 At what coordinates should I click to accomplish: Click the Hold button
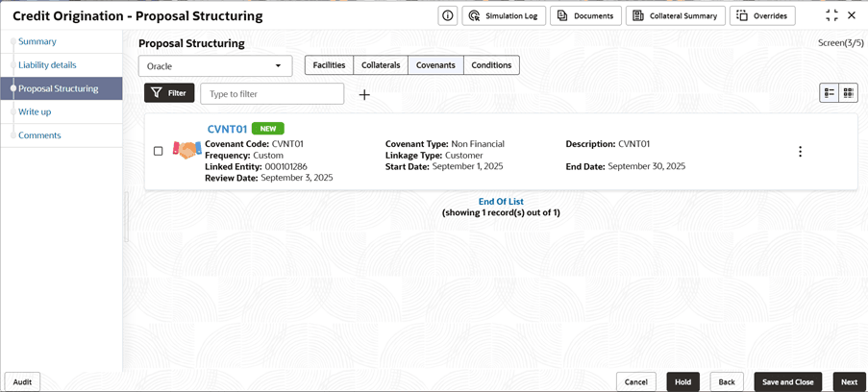[x=683, y=382]
